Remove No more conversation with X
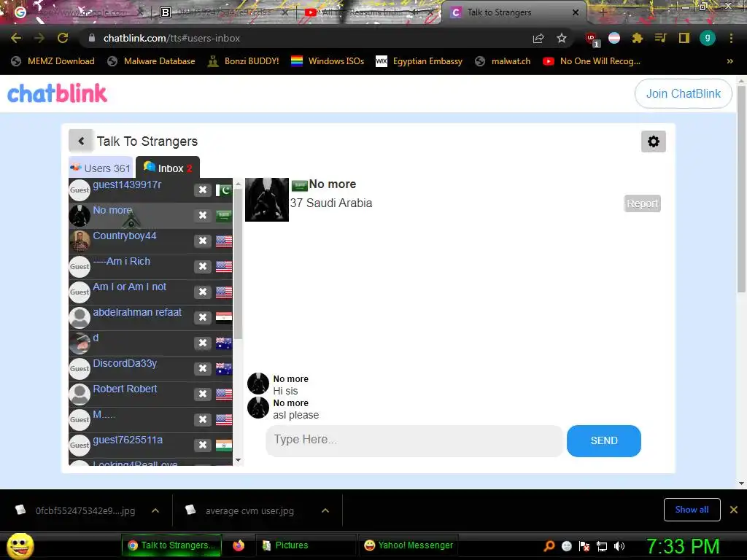 (203, 215)
